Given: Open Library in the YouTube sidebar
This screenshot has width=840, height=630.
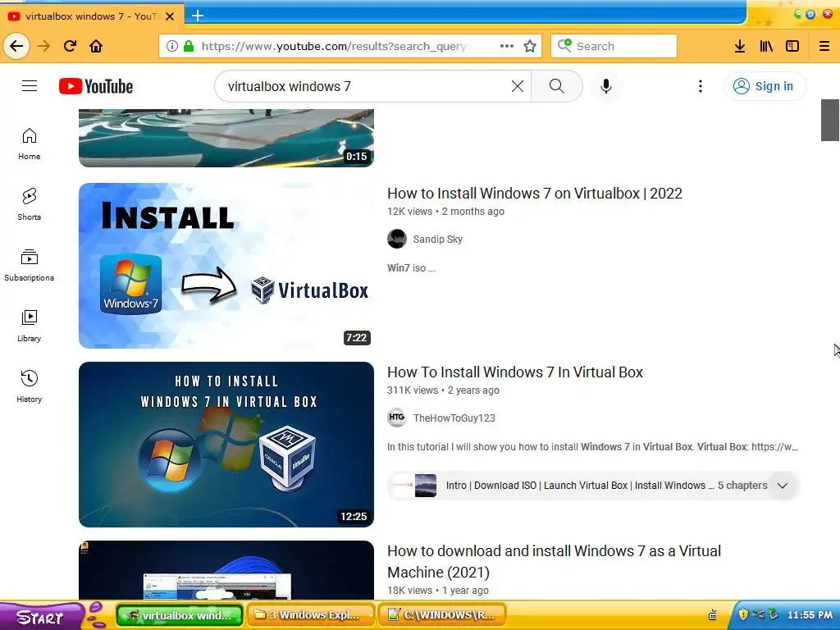Looking at the screenshot, I should point(29,326).
